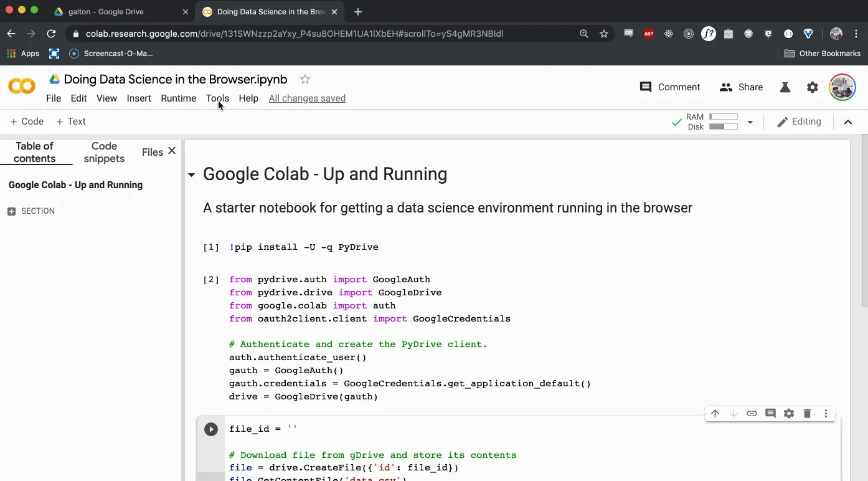Click the Colab logo icon
This screenshot has height=481, width=868.
pos(22,87)
